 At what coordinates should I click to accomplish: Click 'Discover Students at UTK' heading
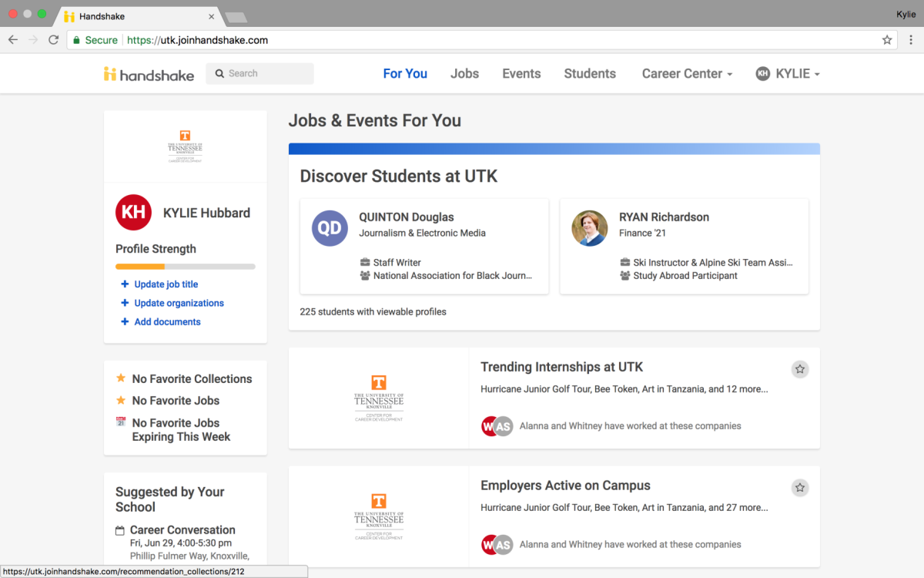tap(399, 176)
